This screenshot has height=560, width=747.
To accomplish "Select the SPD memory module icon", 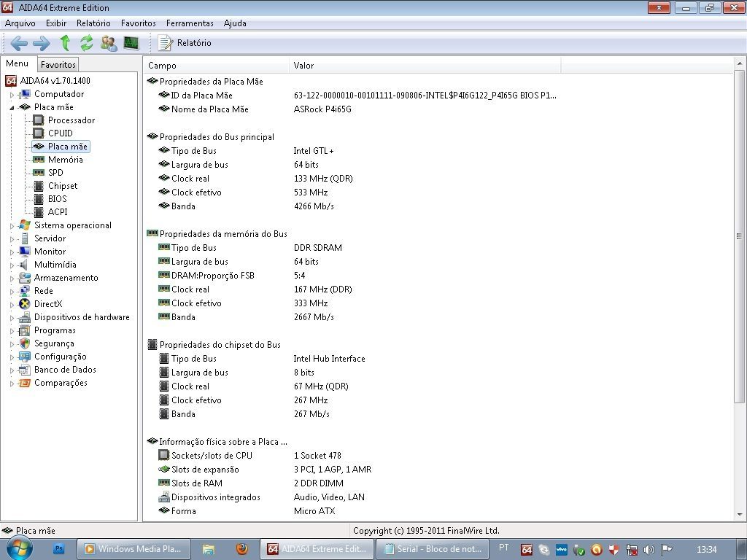I will point(38,172).
